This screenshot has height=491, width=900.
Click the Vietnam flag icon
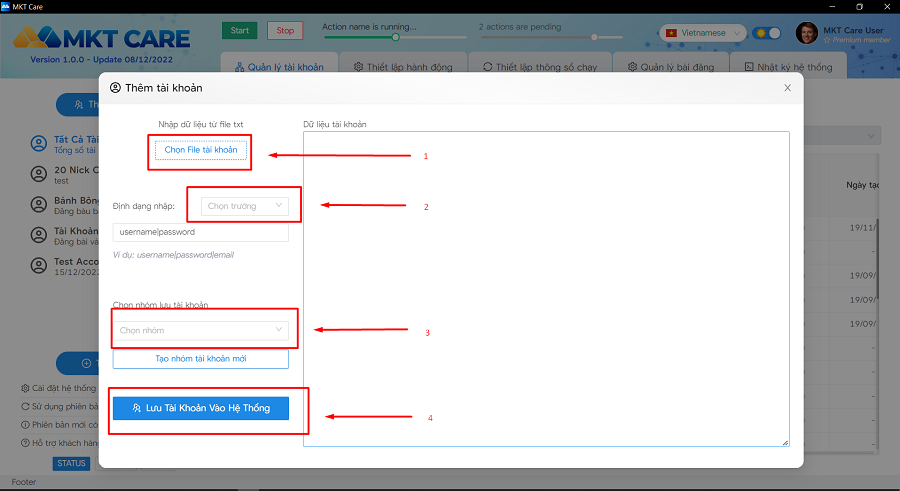pyautogui.click(x=672, y=33)
